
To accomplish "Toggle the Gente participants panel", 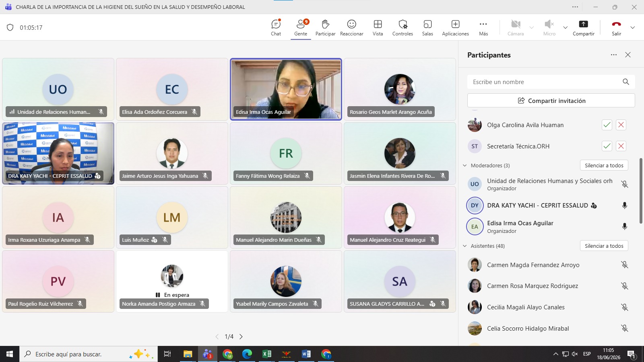I will pyautogui.click(x=301, y=28).
